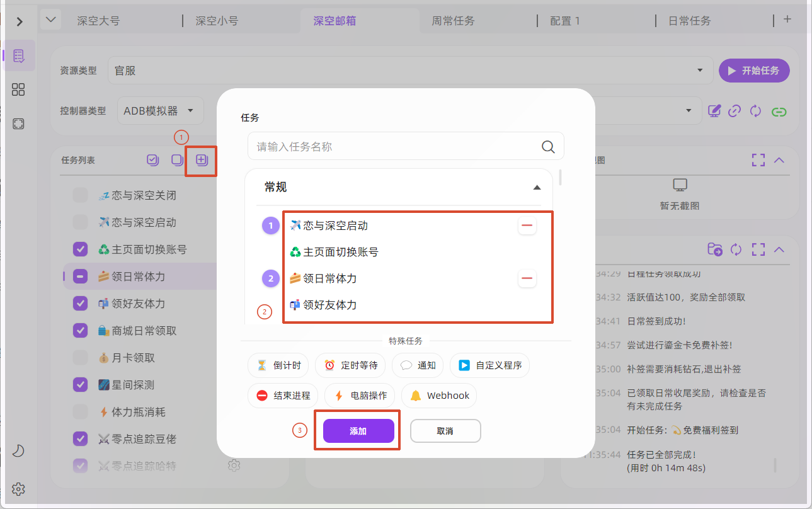Click the refresh devices icon
The image size is (812, 509).
click(756, 111)
